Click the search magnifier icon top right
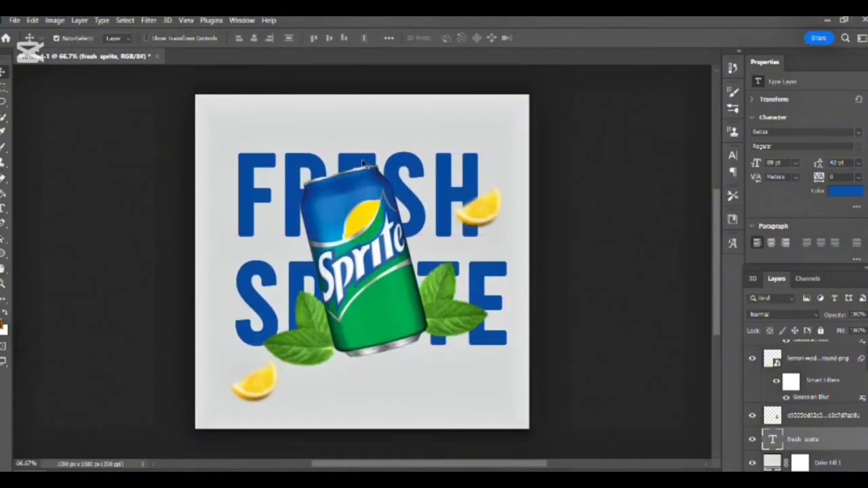 pyautogui.click(x=845, y=38)
